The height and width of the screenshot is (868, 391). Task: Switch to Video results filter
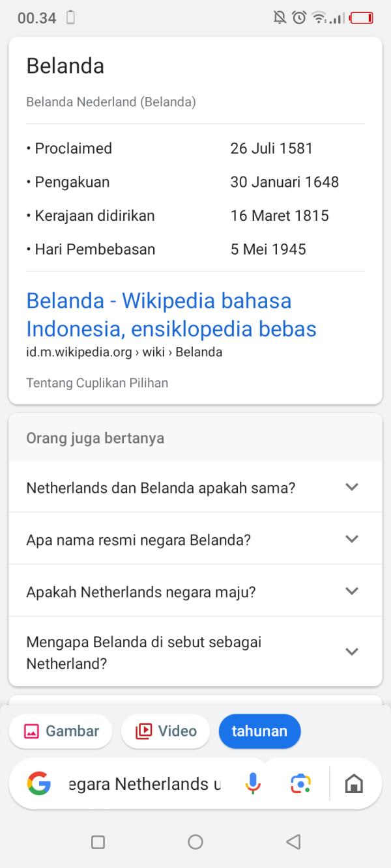(x=166, y=731)
